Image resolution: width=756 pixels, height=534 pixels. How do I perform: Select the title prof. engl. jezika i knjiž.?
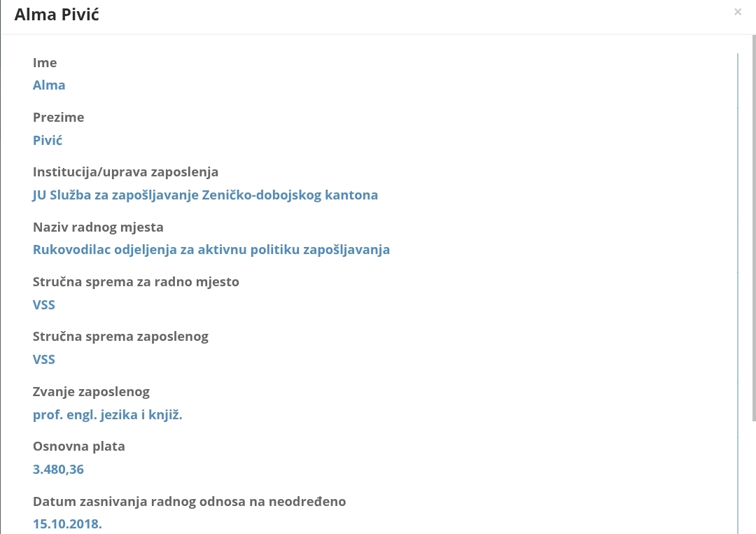pyautogui.click(x=107, y=414)
